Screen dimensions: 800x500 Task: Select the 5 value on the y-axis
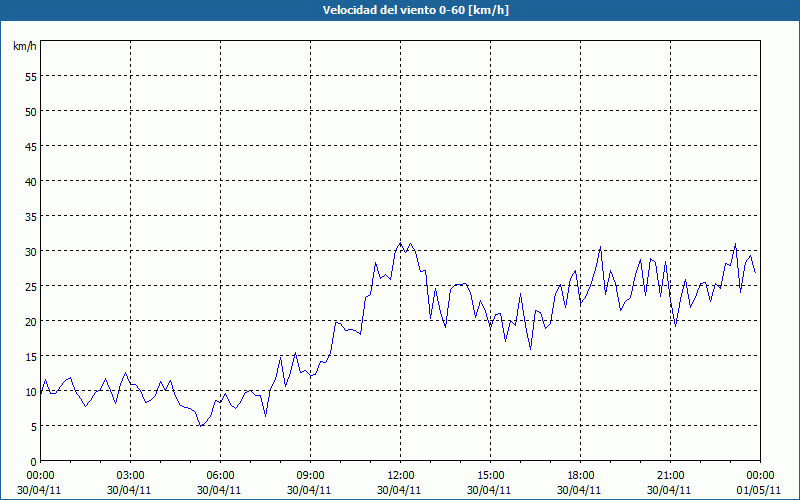pyautogui.click(x=34, y=427)
